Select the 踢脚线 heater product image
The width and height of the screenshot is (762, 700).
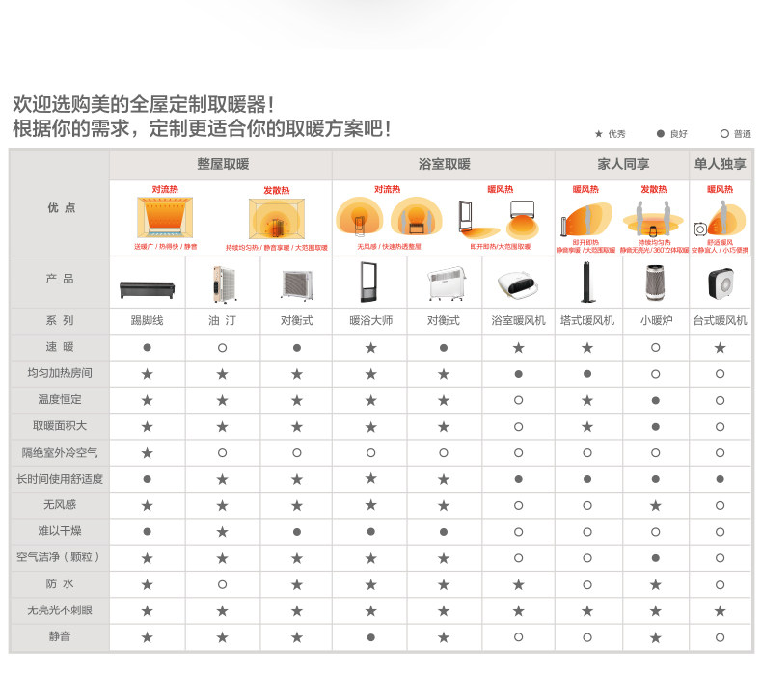click(x=148, y=289)
